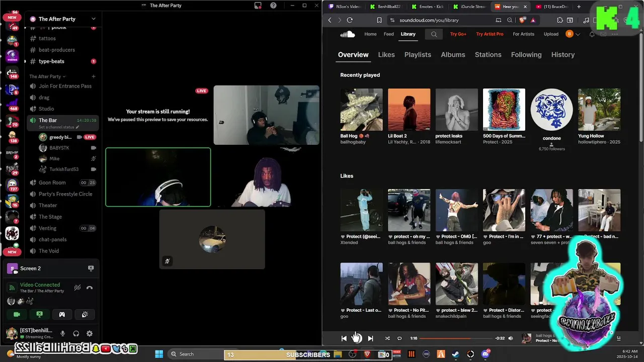Open the condone artist avatar

click(551, 110)
